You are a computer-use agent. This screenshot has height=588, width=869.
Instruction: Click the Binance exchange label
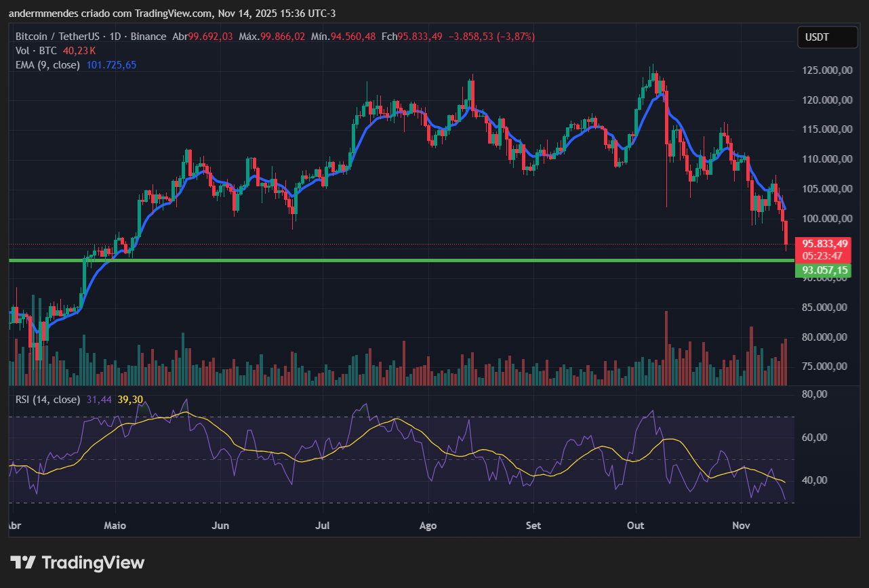coord(148,37)
